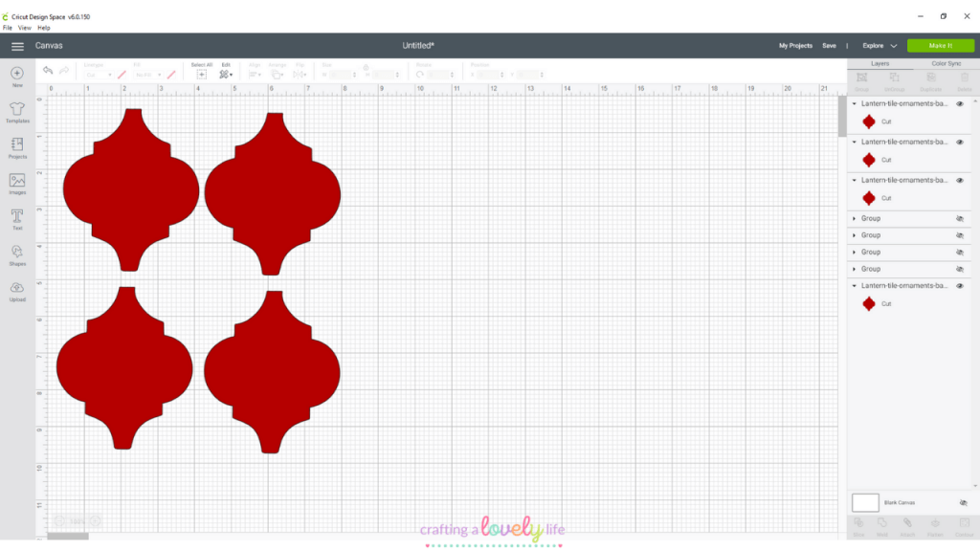This screenshot has height=551, width=980.
Task: Show the first hidden Group layer
Action: (x=960, y=219)
